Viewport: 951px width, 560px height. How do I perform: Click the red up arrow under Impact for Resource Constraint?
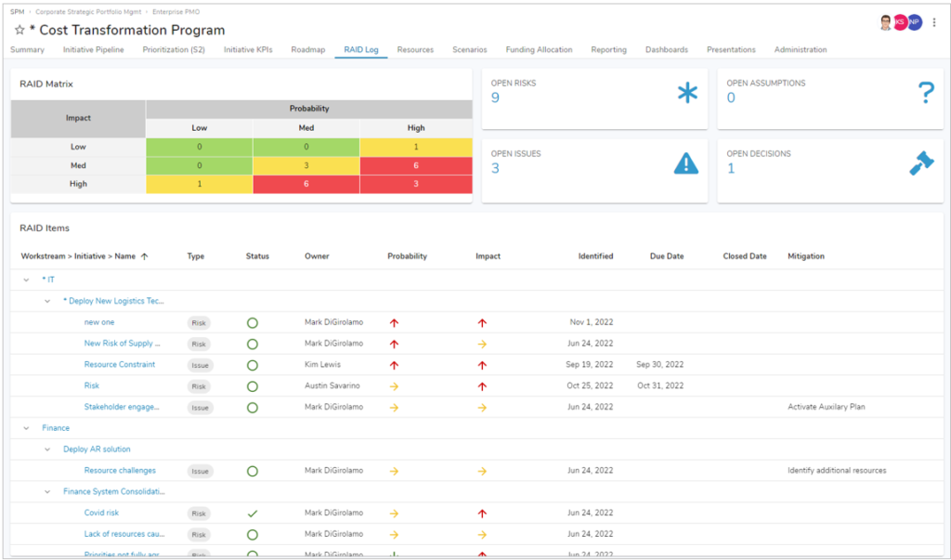tap(482, 364)
